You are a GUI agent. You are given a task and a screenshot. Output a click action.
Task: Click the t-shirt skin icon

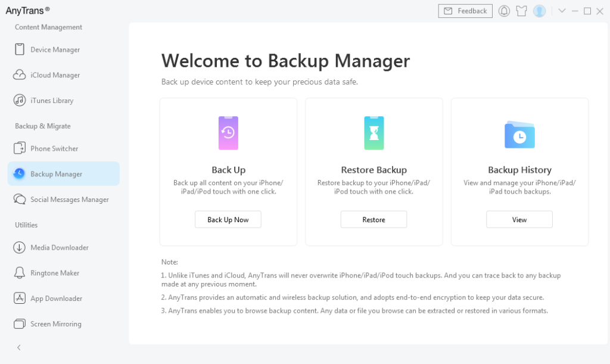pyautogui.click(x=521, y=11)
